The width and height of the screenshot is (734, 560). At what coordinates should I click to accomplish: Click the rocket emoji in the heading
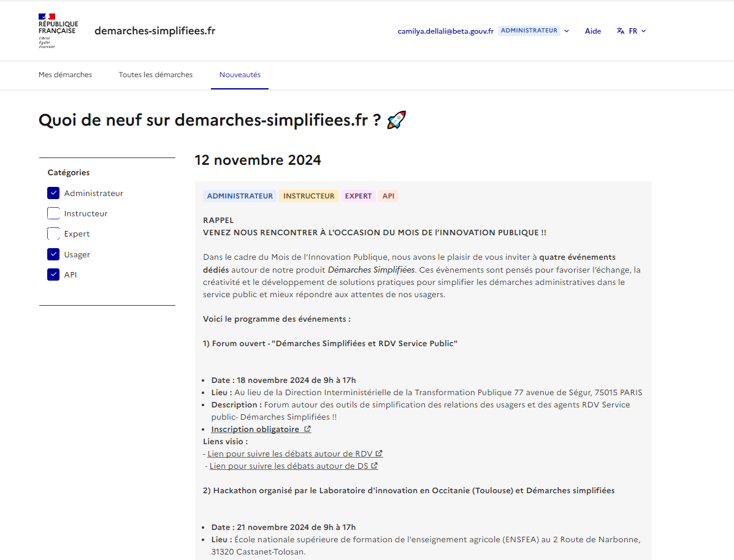click(x=397, y=120)
